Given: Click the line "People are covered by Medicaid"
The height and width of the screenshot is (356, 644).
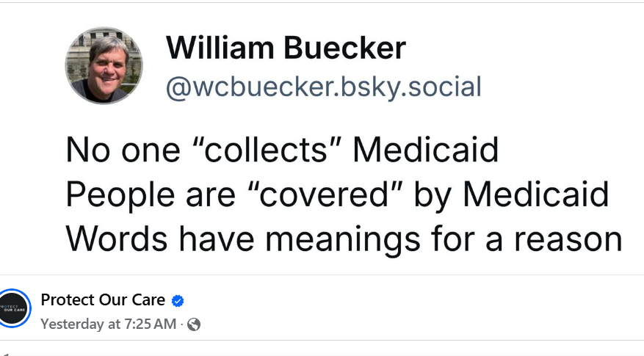Looking at the screenshot, I should tap(337, 195).
